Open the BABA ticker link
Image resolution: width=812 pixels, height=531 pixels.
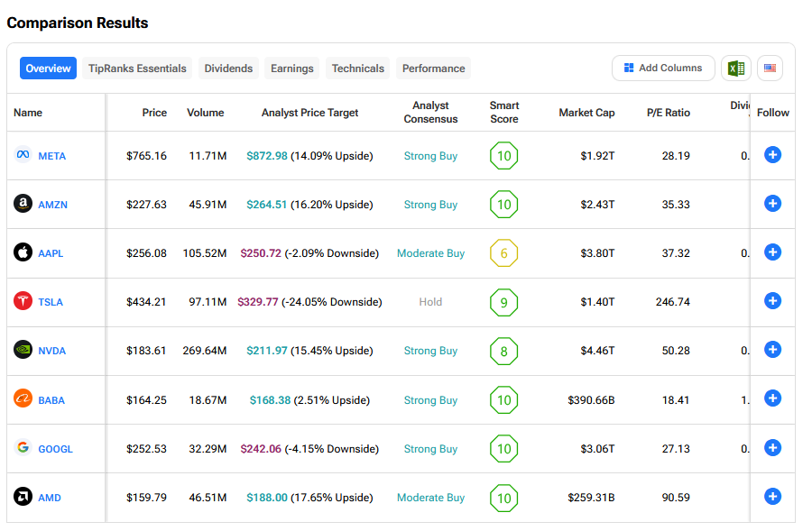tap(51, 400)
